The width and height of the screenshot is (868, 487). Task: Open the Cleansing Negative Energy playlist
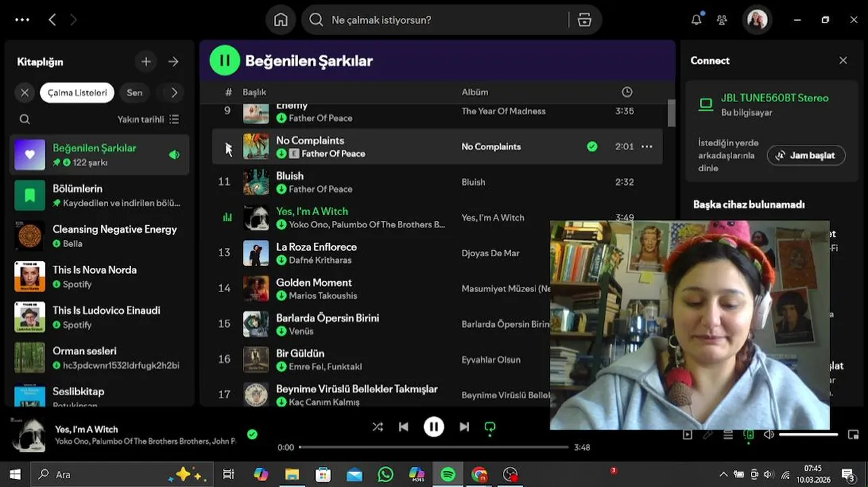[99, 236]
